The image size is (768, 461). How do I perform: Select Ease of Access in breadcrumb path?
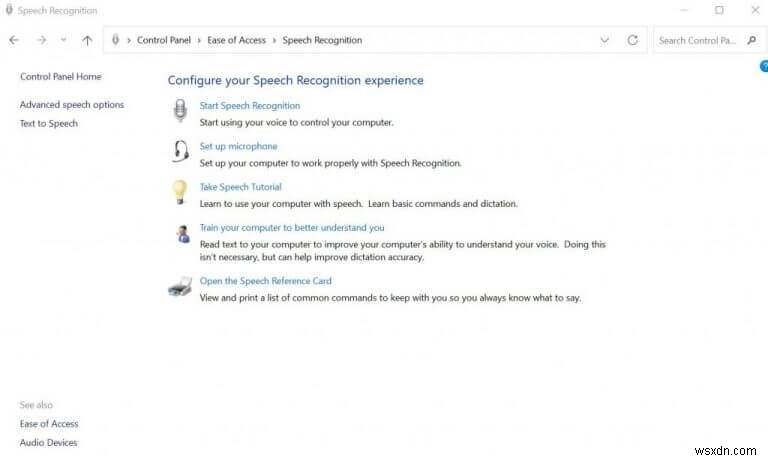[x=236, y=40]
